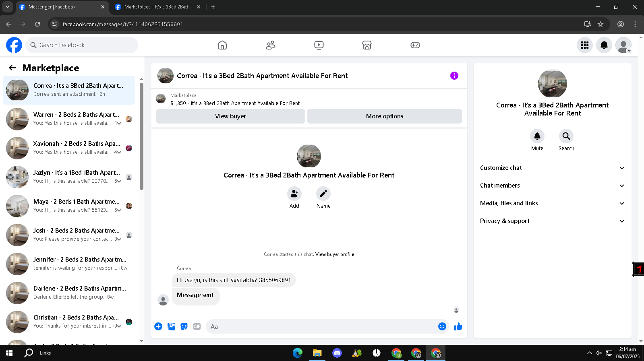This screenshot has height=361, width=644.
Task: Bookmark this page with star icon
Action: click(x=601, y=24)
